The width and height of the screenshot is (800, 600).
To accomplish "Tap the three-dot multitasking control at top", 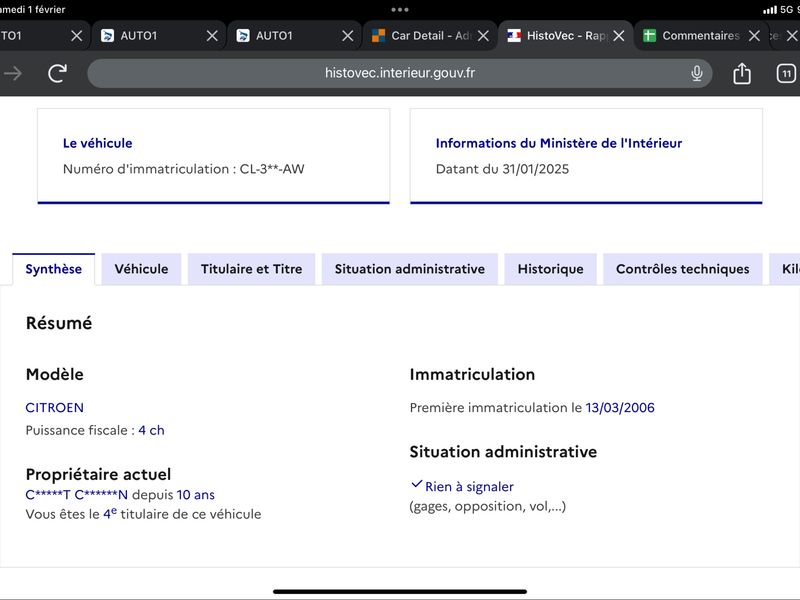I will pyautogui.click(x=399, y=10).
